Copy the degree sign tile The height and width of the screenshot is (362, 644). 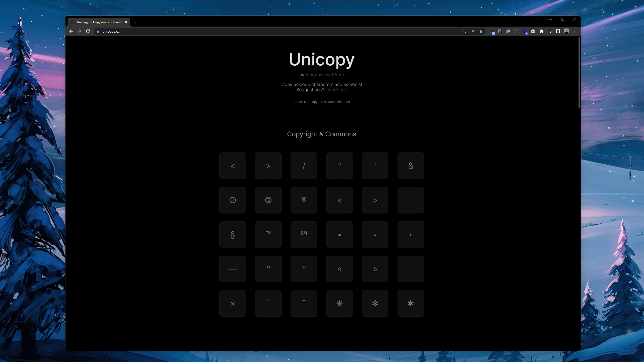268,269
